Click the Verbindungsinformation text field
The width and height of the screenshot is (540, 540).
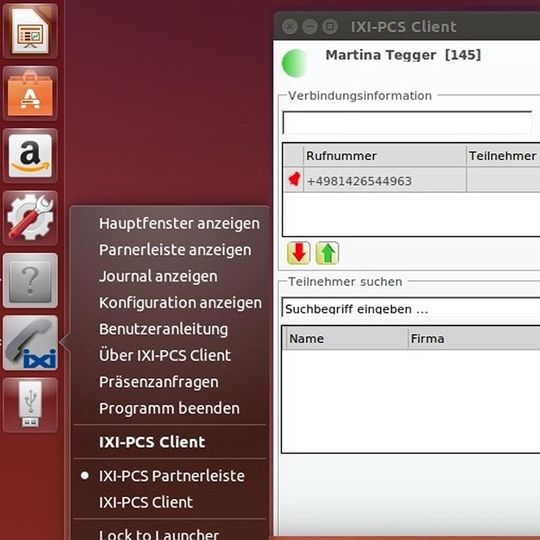[x=407, y=122]
